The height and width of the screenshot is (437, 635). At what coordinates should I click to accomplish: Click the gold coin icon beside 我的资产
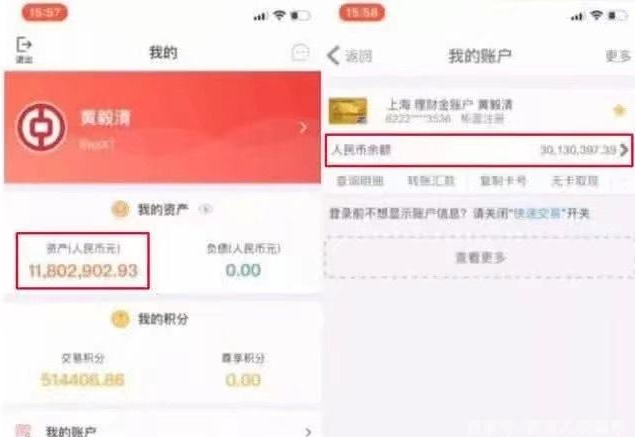pyautogui.click(x=120, y=209)
